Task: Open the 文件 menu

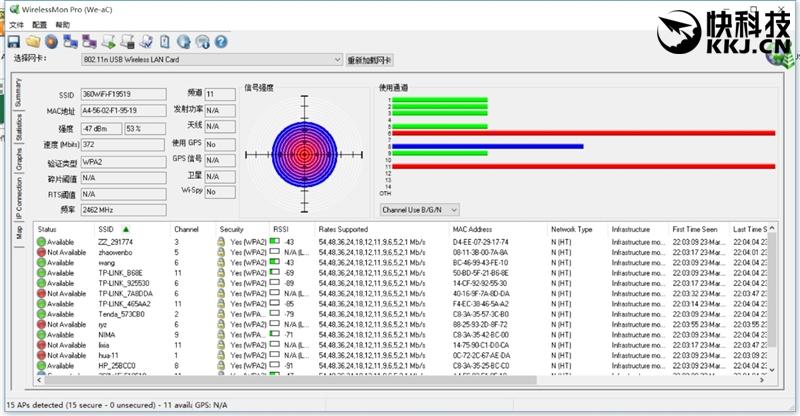Action: point(16,25)
